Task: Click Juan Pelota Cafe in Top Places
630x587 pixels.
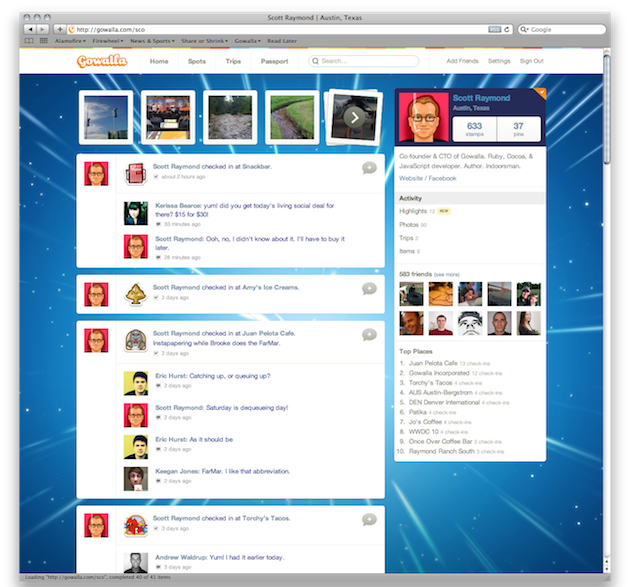Action: click(x=433, y=363)
